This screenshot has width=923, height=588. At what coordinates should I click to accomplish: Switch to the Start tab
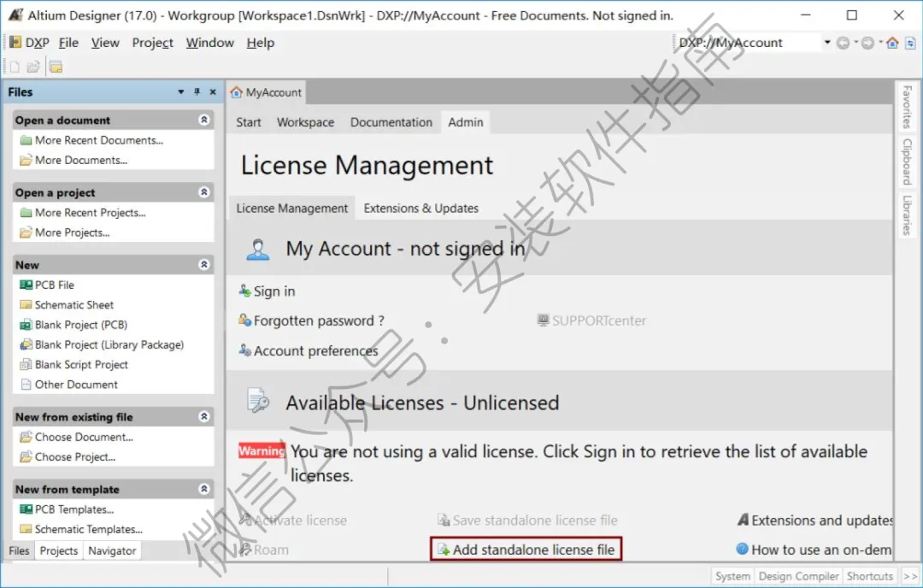coord(249,122)
